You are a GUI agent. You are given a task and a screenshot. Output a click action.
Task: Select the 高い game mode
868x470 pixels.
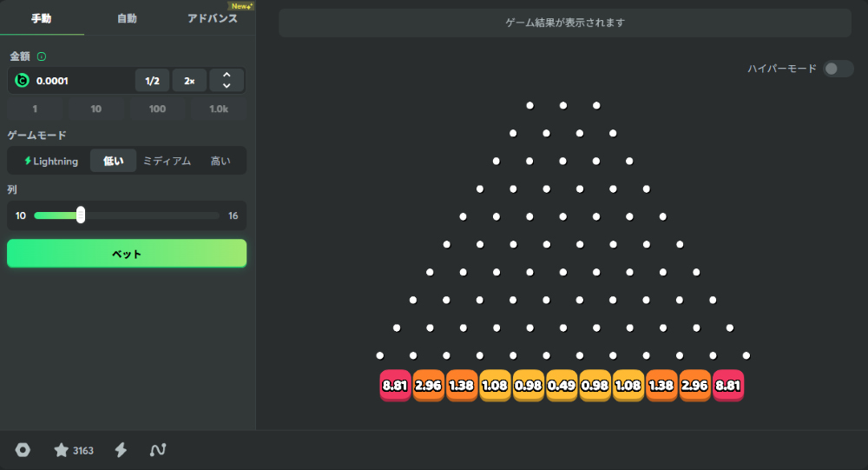click(x=220, y=162)
